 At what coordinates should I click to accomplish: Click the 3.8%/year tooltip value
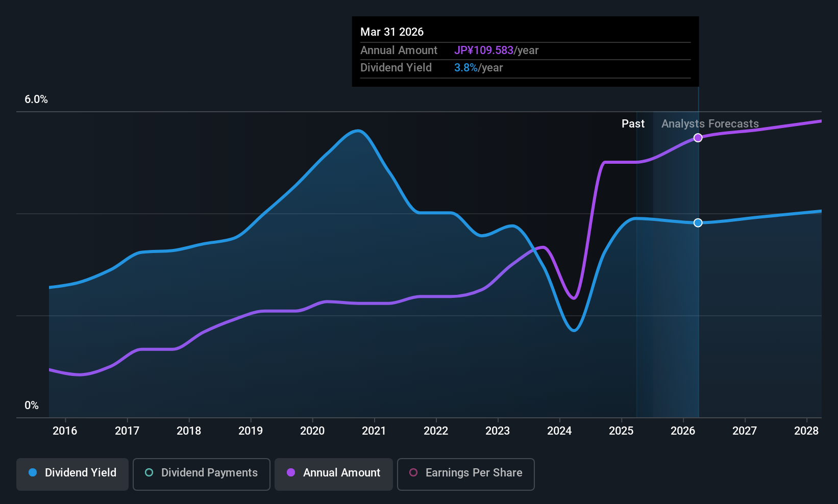click(x=479, y=68)
